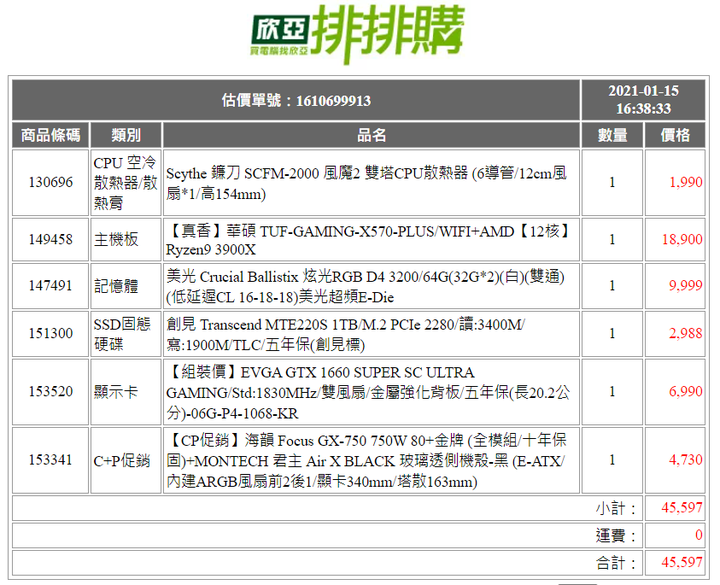
Task: Select product code 153520
Action: click(x=51, y=391)
